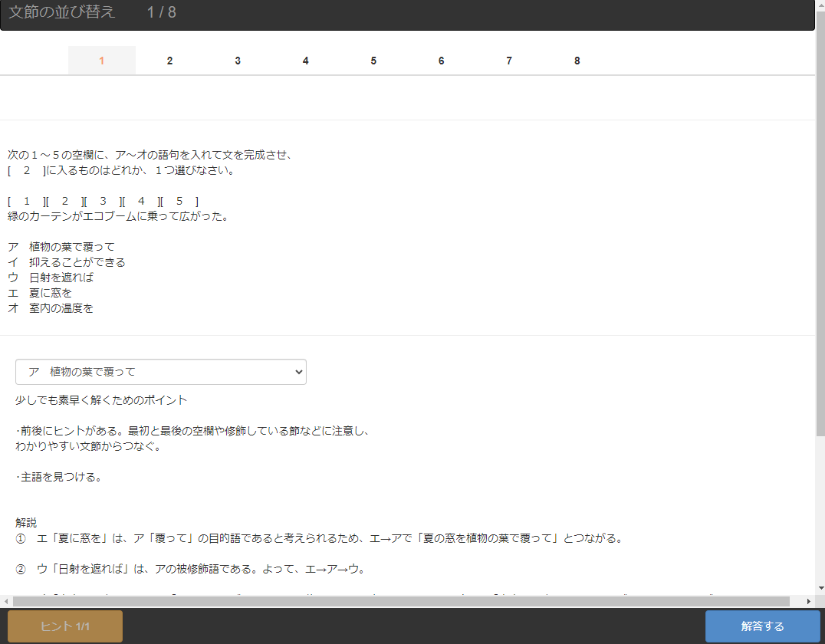Viewport: 825px width, 644px height.
Task: Open the last question tab 8
Action: (577, 61)
